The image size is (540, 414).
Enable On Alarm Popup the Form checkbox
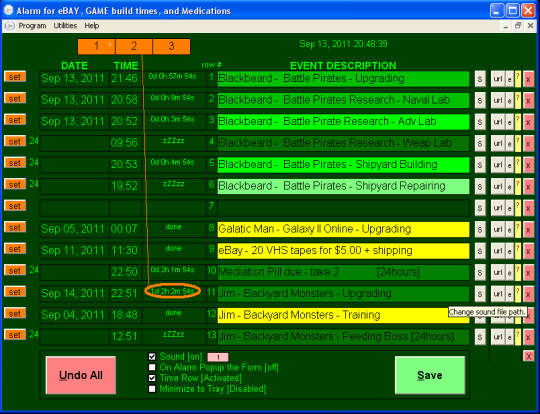(152, 367)
